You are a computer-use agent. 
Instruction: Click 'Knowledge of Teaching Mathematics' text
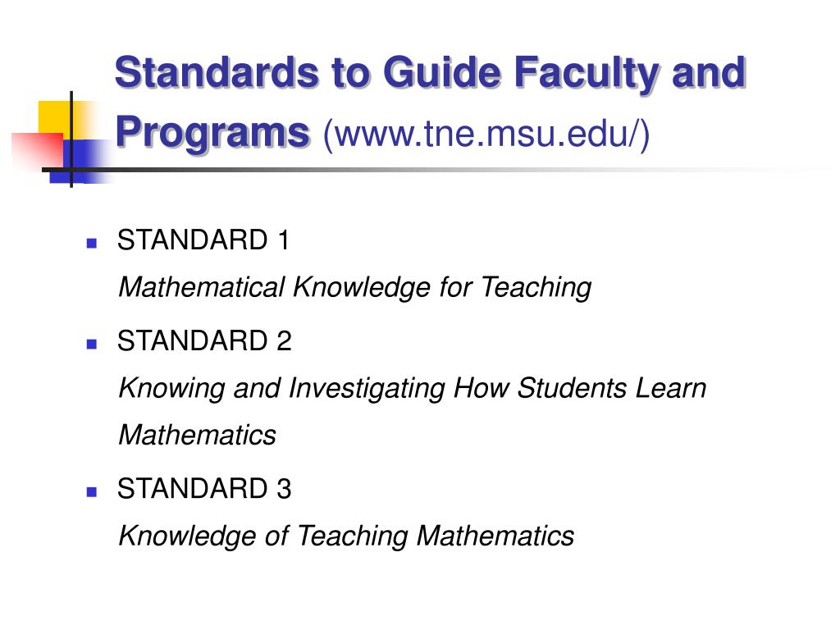click(346, 536)
